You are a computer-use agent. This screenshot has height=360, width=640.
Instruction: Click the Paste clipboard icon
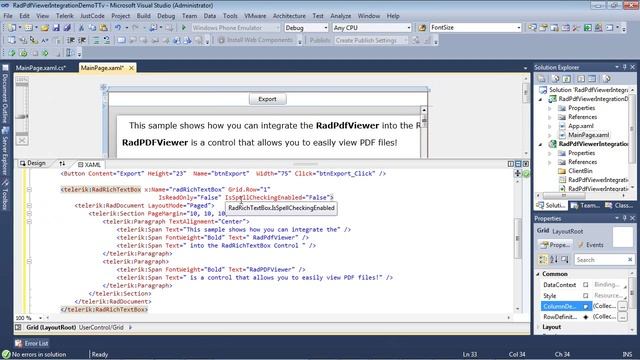click(x=104, y=28)
